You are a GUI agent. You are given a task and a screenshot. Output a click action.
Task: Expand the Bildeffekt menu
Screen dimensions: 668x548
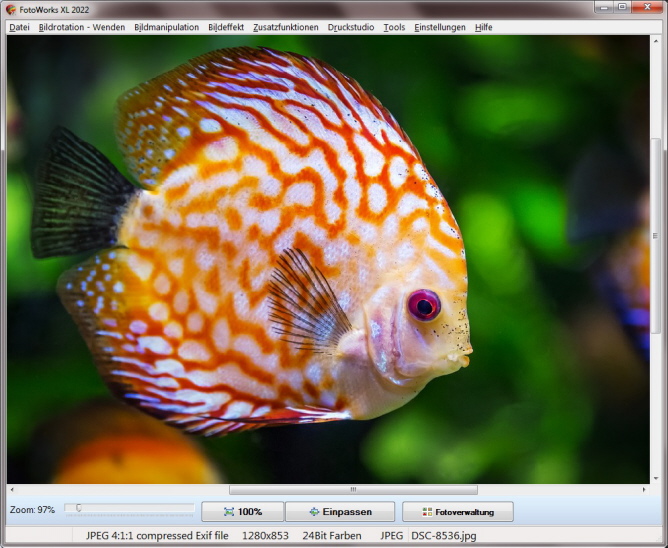(x=226, y=27)
